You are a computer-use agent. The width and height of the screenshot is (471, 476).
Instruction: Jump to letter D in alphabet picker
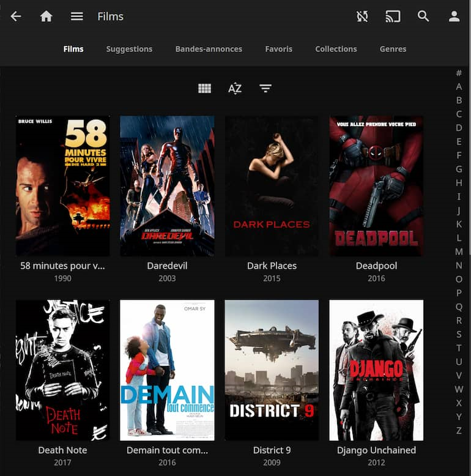tap(459, 128)
